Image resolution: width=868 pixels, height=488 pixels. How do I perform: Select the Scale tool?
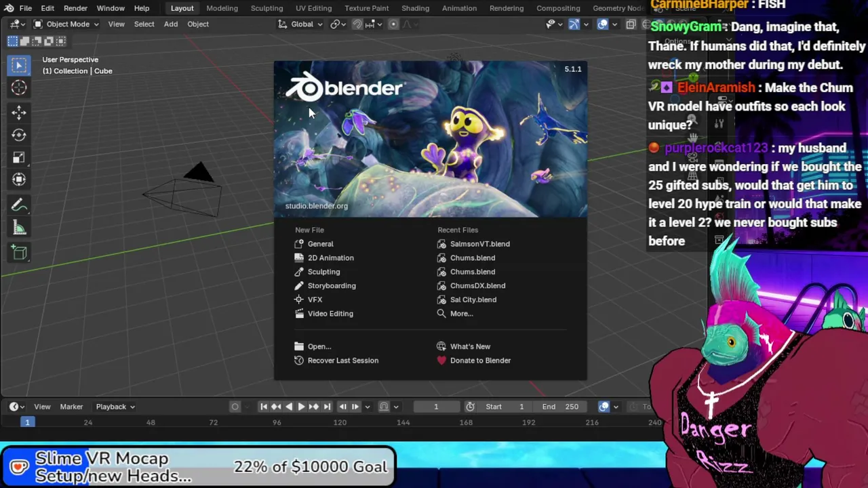coord(19,157)
